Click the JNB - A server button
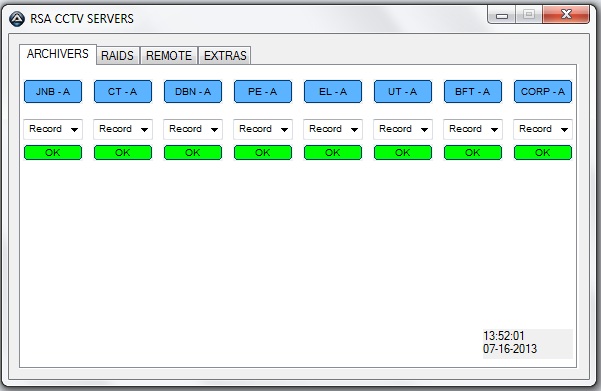 coord(53,92)
